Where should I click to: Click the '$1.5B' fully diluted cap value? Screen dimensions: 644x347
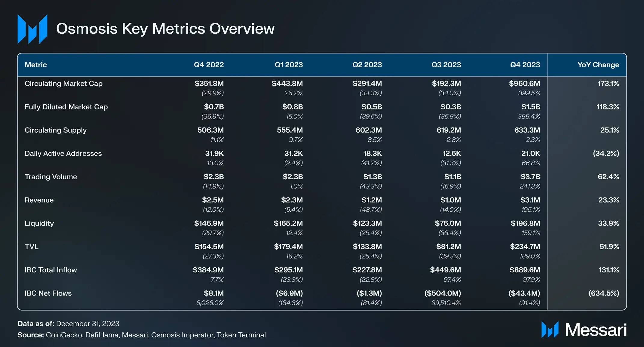coord(531,107)
